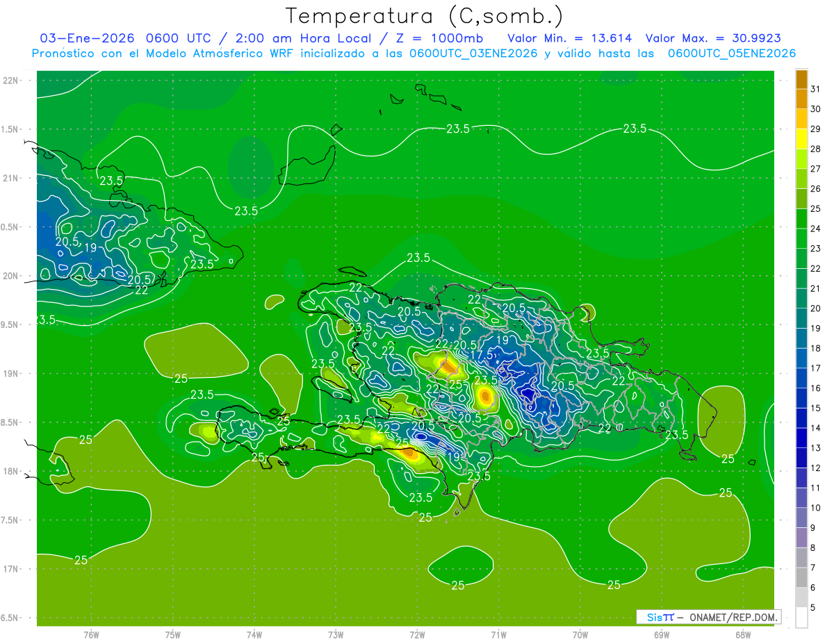
Task: Click the 19N latitude axis label
Action: click(x=12, y=374)
